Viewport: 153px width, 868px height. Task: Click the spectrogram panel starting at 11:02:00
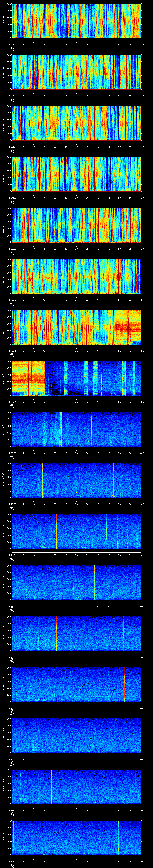point(76,72)
